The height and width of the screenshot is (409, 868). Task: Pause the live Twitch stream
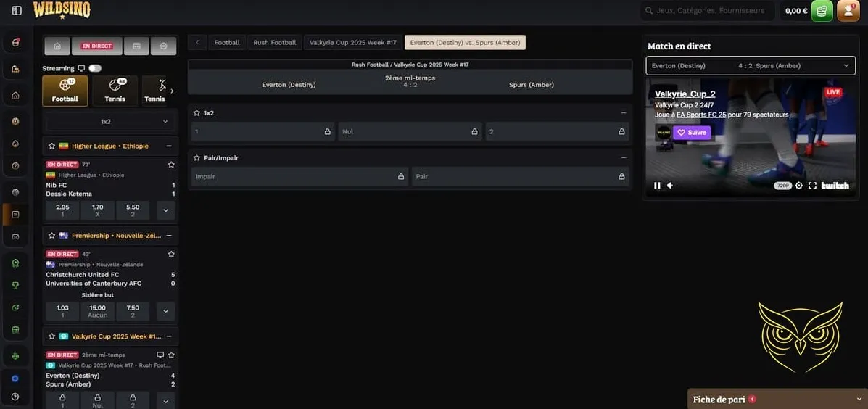[657, 186]
